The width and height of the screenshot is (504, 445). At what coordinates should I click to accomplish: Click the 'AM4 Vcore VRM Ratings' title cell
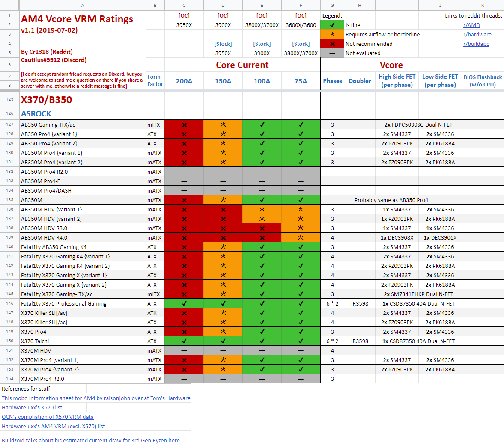point(77,19)
